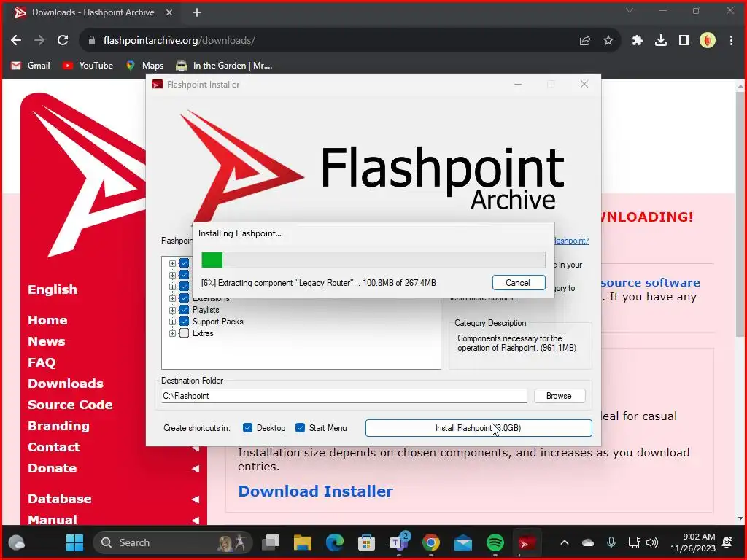The width and height of the screenshot is (747, 560).
Task: Open the In the Garden bookmark
Action: 224,66
